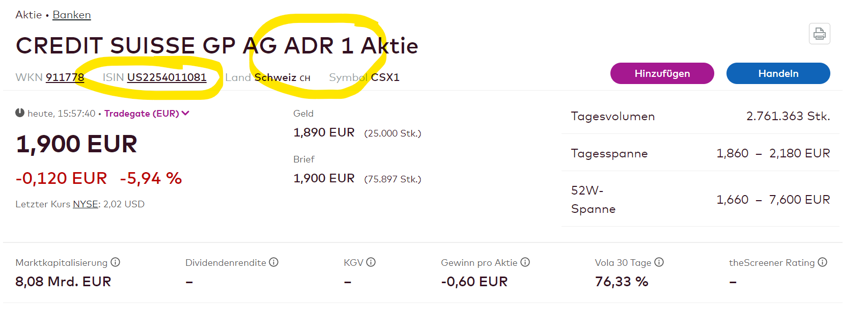Image resolution: width=868 pixels, height=329 pixels.
Task: Select the Tagesvolumen value 2.761.363 Stk.
Action: click(x=788, y=116)
